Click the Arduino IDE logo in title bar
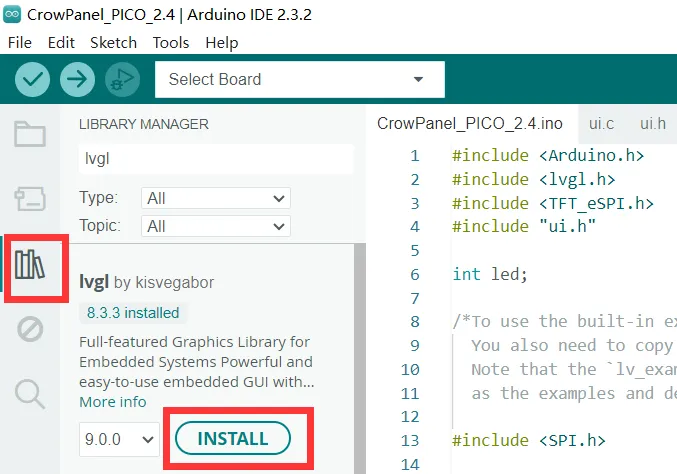677x474 pixels. pos(14,15)
